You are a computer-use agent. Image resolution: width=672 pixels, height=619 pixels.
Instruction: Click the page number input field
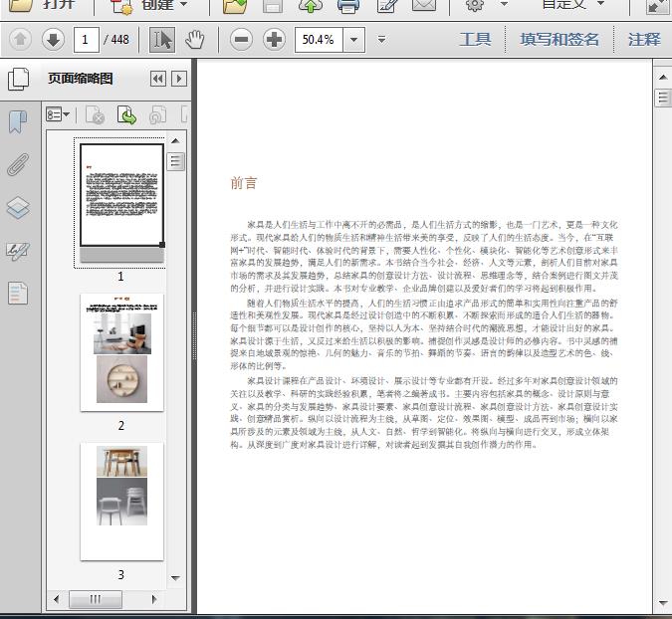point(87,40)
